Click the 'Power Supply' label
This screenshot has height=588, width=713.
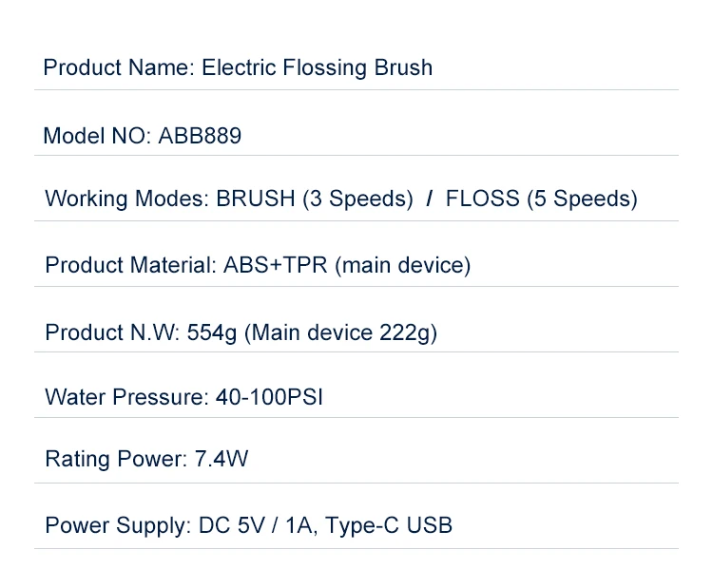(x=117, y=525)
